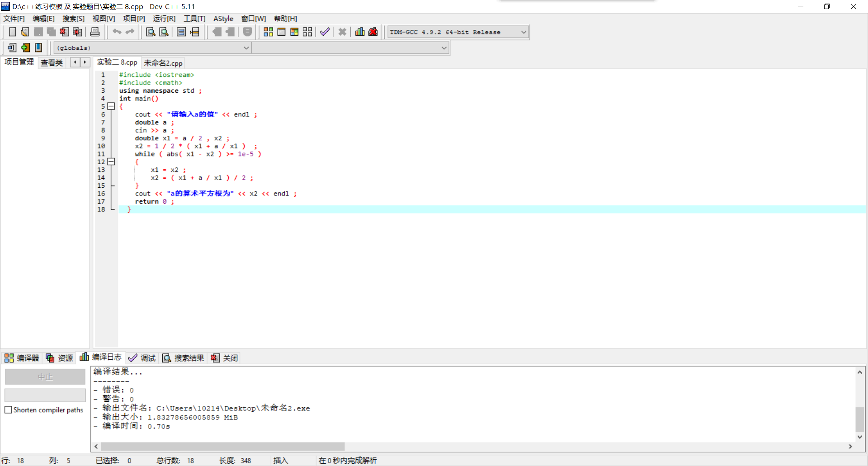Close the current file via toolbar icon
The width and height of the screenshot is (868, 466).
[64, 32]
